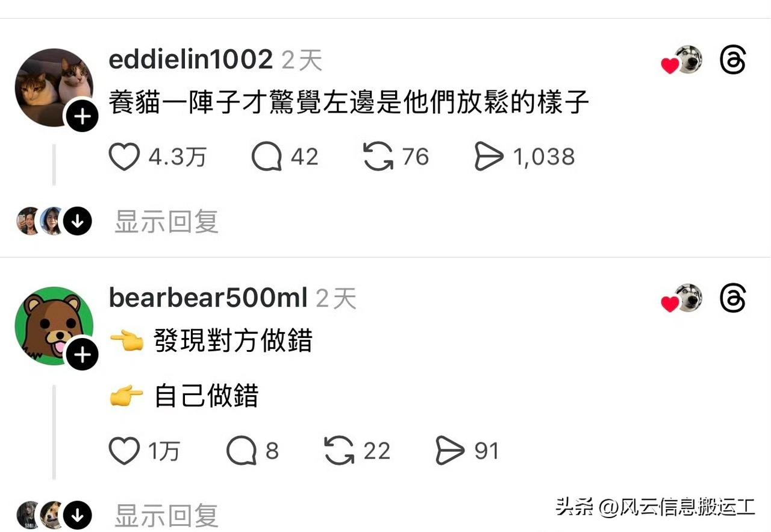The image size is (771, 532).
Task: Share bearbear500ml's post via the send icon
Action: coord(450,451)
